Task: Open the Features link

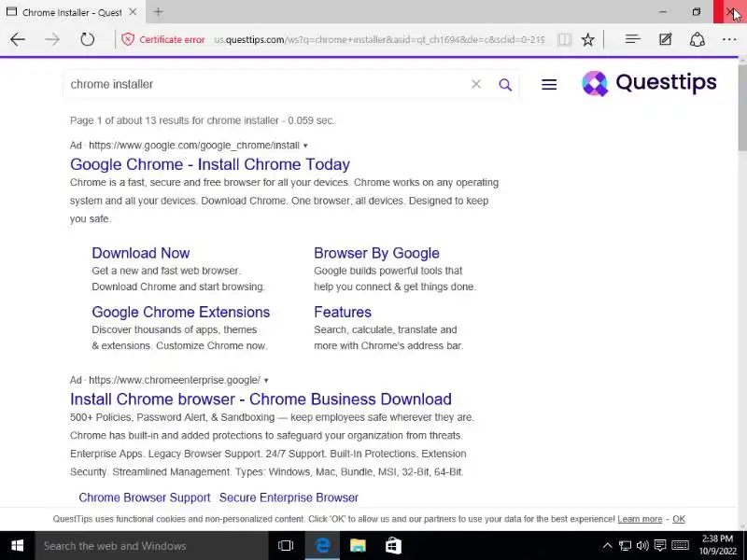Action: [x=343, y=312]
